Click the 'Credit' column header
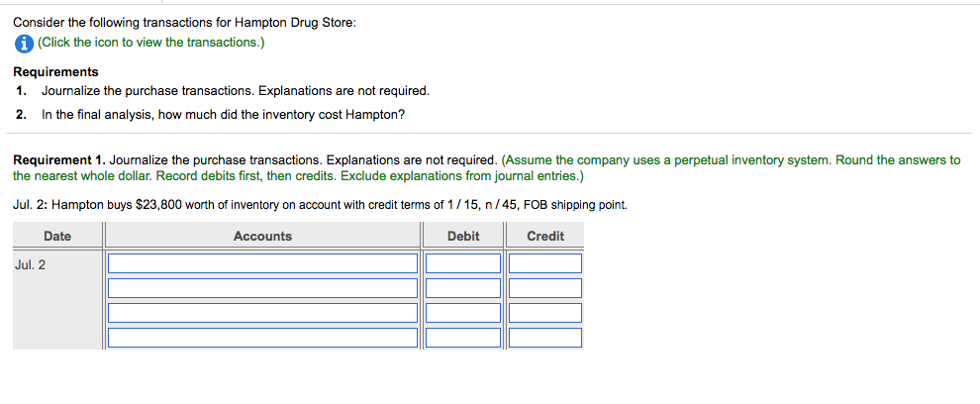Screen dimensions: 980x404 [x=545, y=237]
